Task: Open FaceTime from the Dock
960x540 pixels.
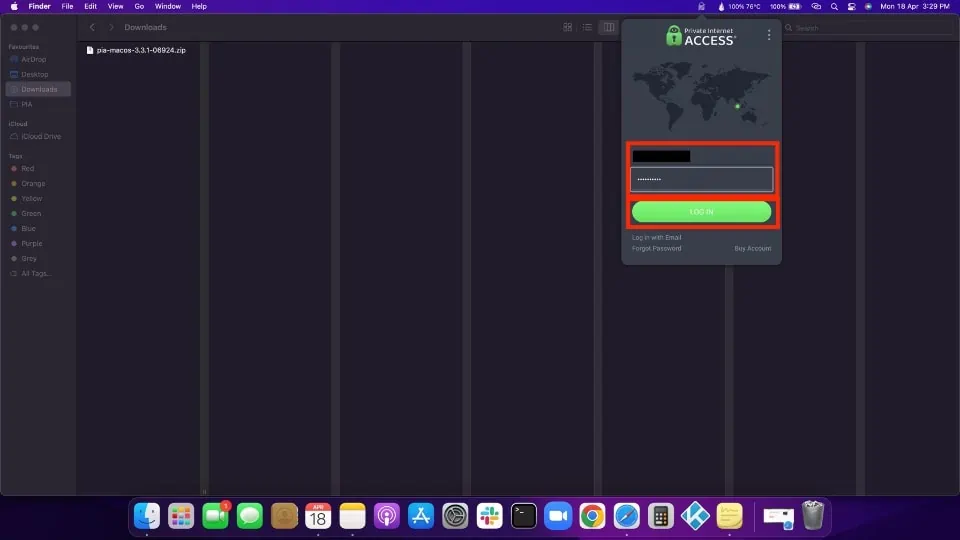Action: [216, 516]
